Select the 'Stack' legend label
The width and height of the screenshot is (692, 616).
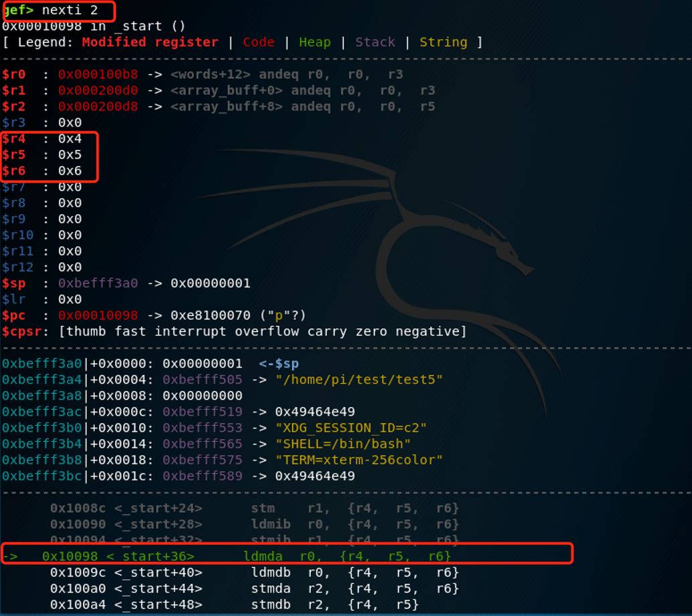click(375, 42)
